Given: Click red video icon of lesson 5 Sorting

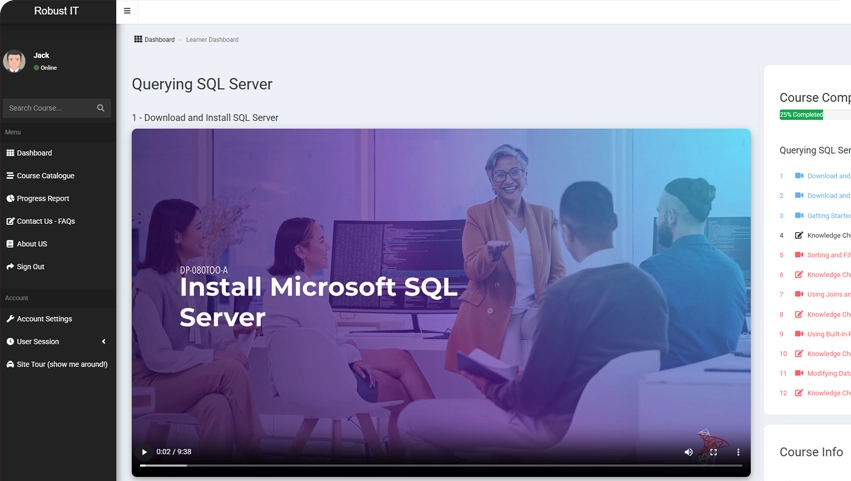Looking at the screenshot, I should coord(799,255).
